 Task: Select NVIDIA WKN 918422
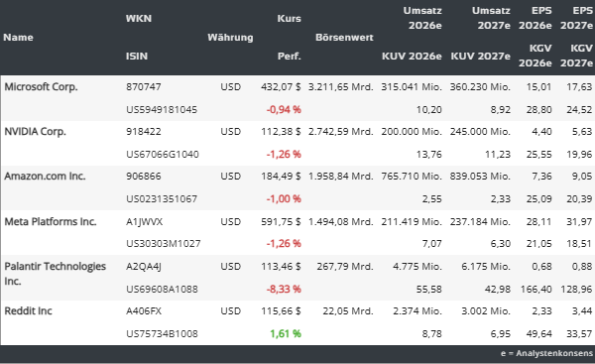144,132
